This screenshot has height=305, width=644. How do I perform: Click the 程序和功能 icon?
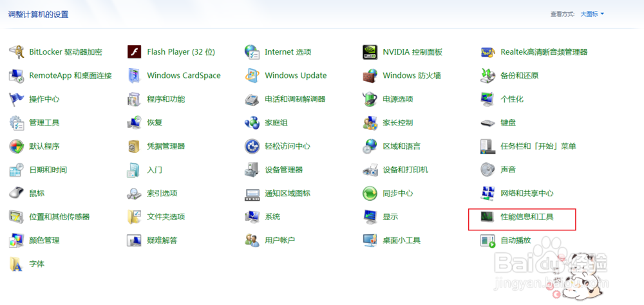[135, 99]
